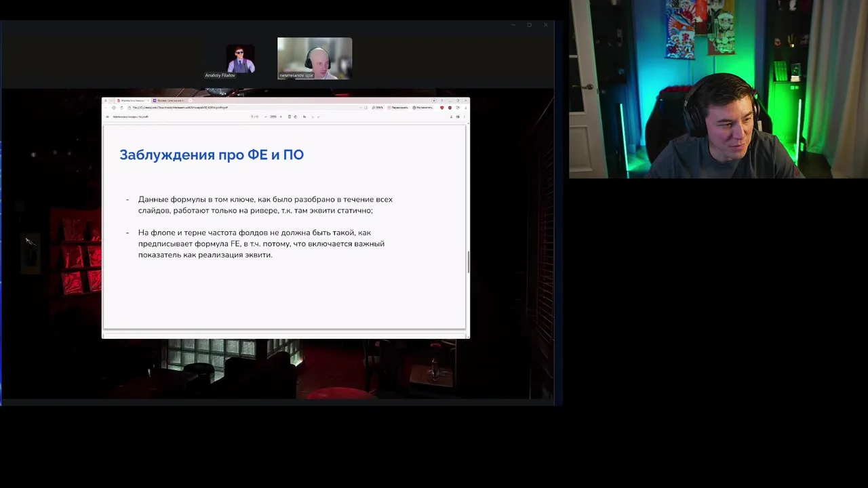Select nesmeianov igor participant video tile

tap(315, 58)
